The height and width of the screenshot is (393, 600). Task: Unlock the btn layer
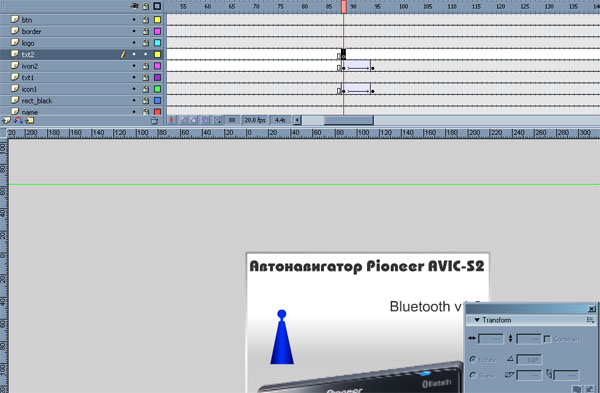click(146, 20)
